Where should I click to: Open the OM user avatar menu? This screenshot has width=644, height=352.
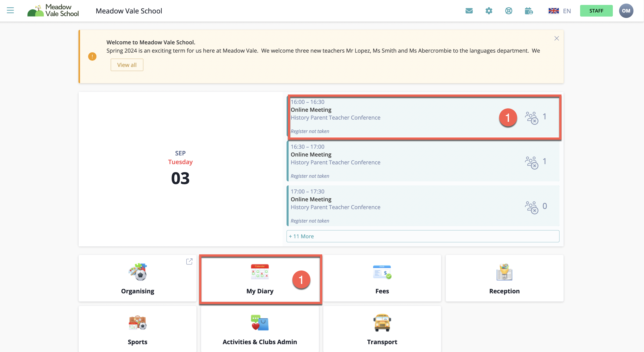pos(626,11)
